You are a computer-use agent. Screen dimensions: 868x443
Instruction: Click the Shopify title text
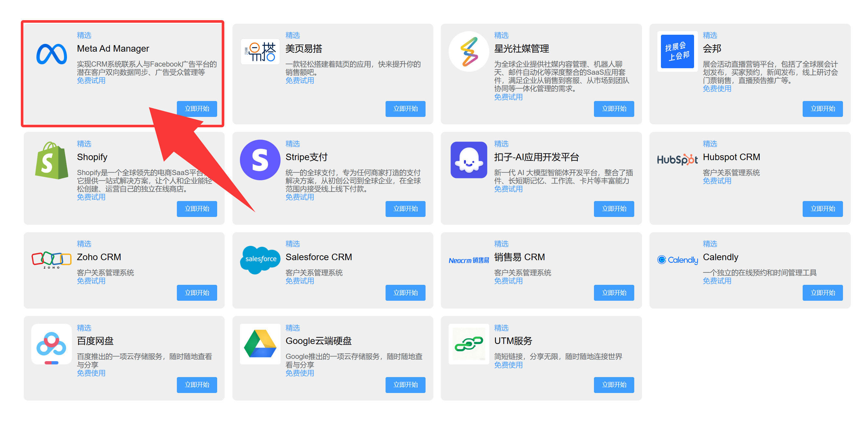(92, 157)
